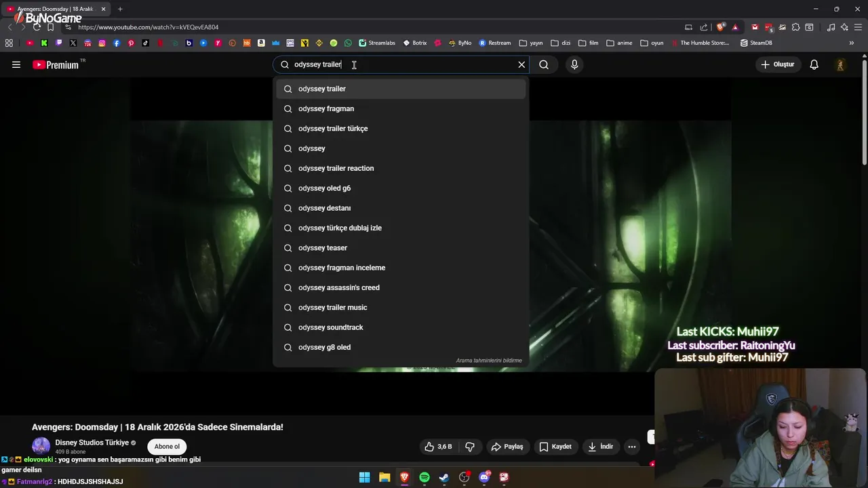The image size is (868, 488).
Task: Open Brave Shields lion icon
Action: (x=720, y=27)
